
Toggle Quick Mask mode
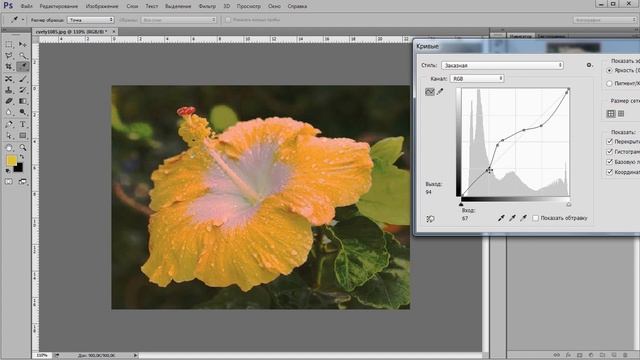(9, 181)
